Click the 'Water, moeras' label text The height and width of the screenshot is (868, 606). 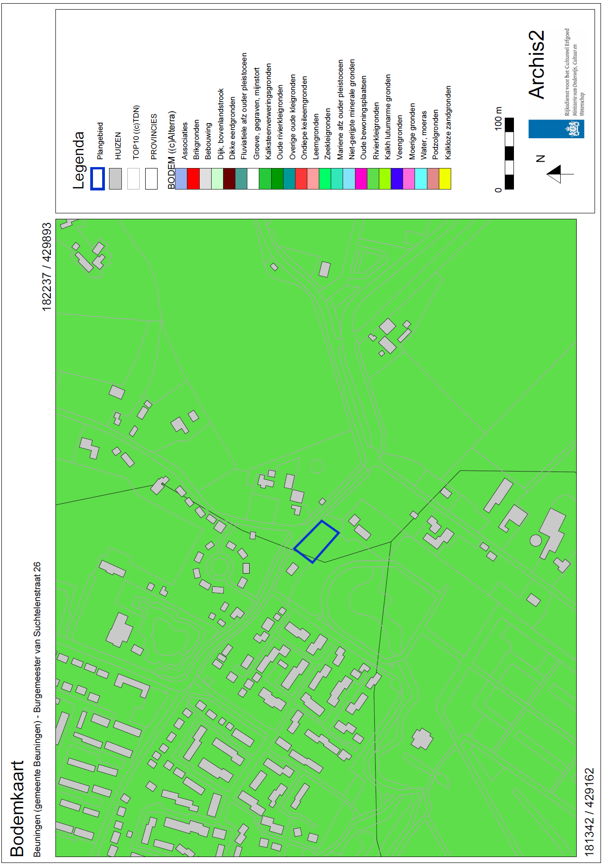click(x=424, y=136)
